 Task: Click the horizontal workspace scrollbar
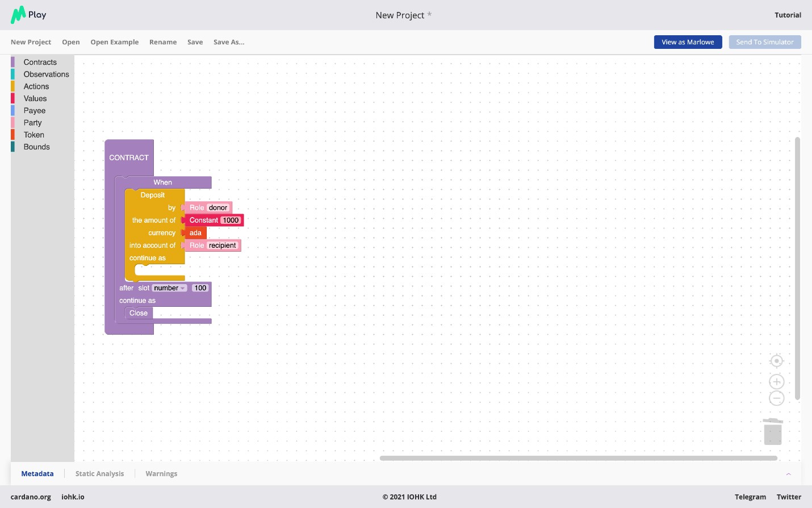(x=579, y=457)
